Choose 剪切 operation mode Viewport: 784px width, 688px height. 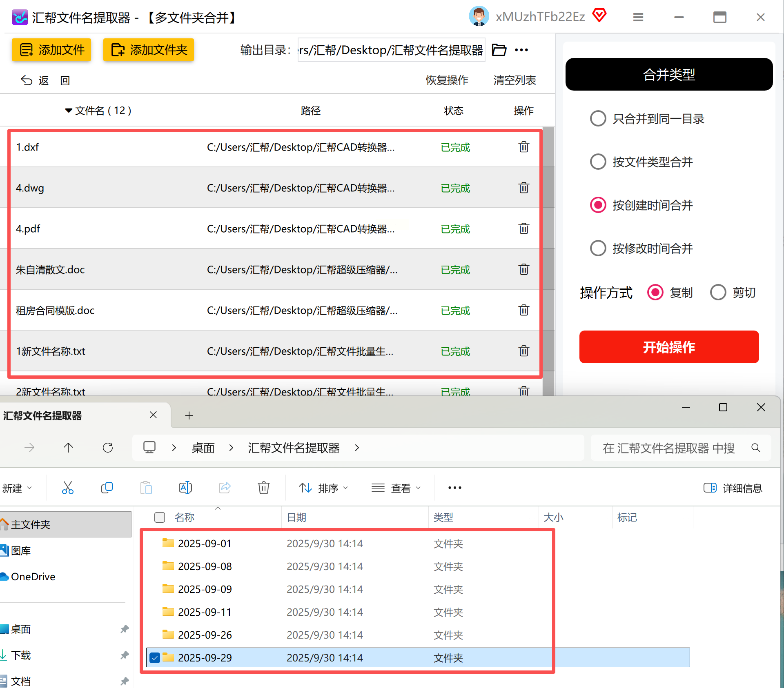tap(718, 292)
